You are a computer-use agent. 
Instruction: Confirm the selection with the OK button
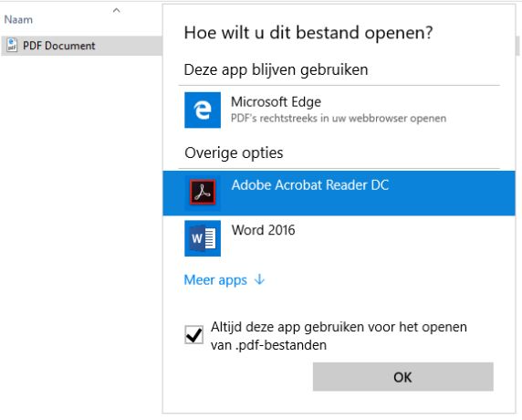point(402,377)
